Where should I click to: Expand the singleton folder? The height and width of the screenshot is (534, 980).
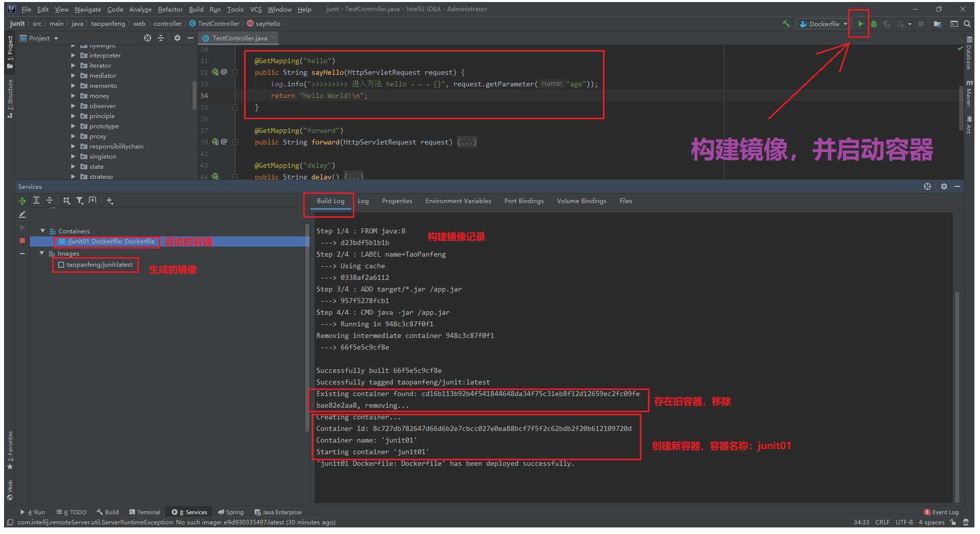[x=73, y=157]
